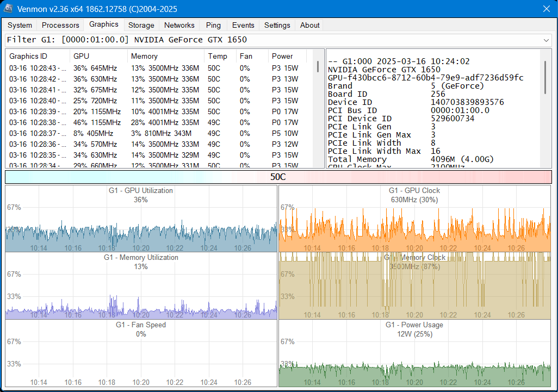
Task: Click the 28% 4001MHz 335M memory cell
Action: coord(165,122)
